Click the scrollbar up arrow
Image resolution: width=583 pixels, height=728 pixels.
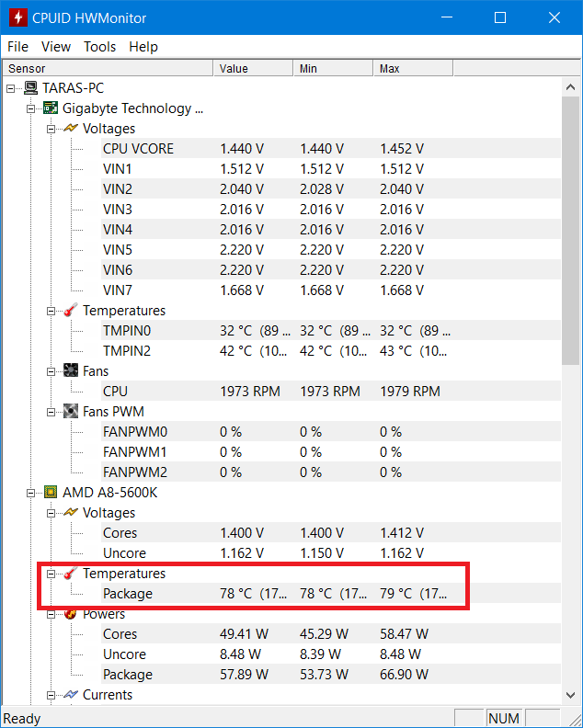(570, 86)
